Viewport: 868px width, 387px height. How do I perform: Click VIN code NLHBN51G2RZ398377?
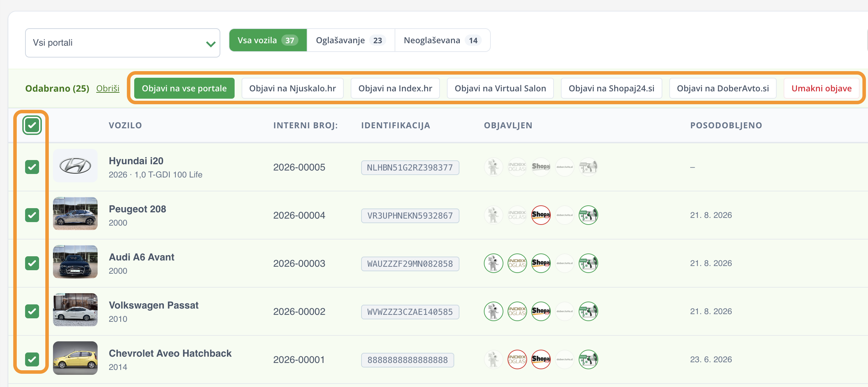410,168
